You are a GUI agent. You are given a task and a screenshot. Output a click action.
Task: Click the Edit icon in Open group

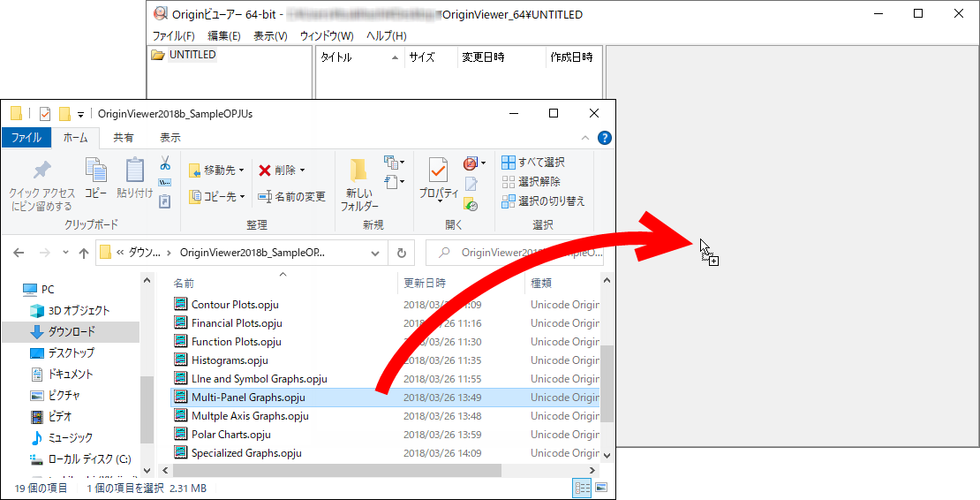(x=471, y=184)
